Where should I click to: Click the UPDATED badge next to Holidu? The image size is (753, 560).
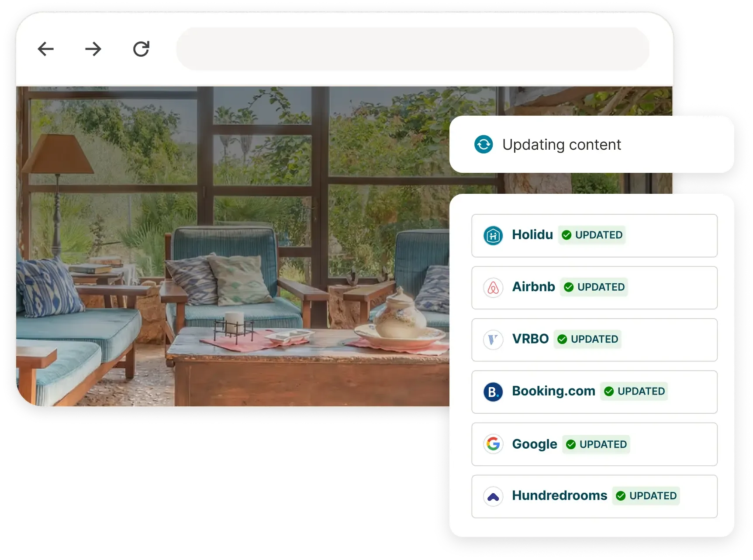592,235
